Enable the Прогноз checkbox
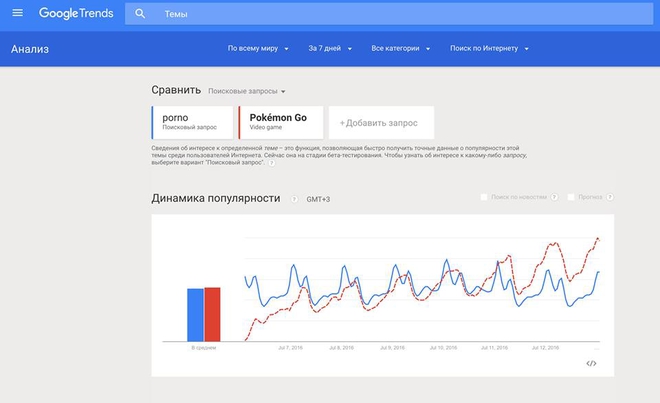Image resolution: width=660 pixels, height=403 pixels. pos(571,197)
